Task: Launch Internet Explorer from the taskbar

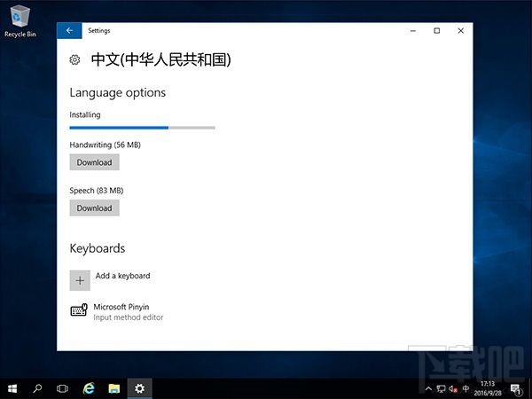Action: pyautogui.click(x=89, y=388)
